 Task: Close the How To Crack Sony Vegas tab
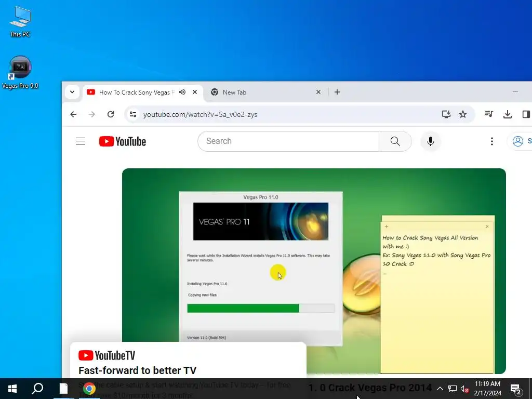click(x=195, y=92)
